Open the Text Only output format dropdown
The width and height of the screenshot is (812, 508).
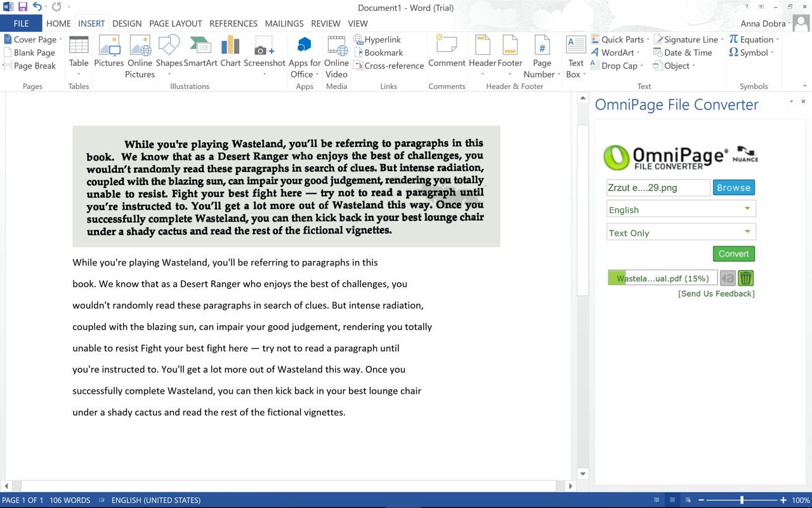(681, 232)
